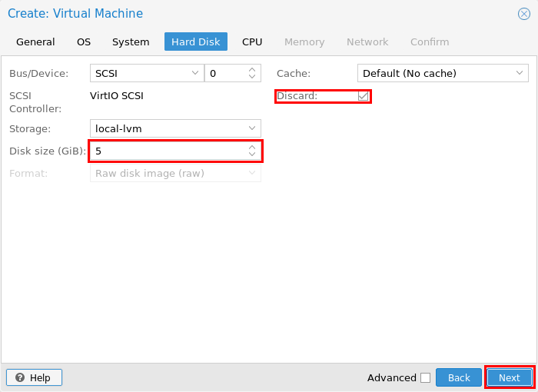Switch to the OS tab
The height and width of the screenshot is (392, 538).
tap(84, 42)
